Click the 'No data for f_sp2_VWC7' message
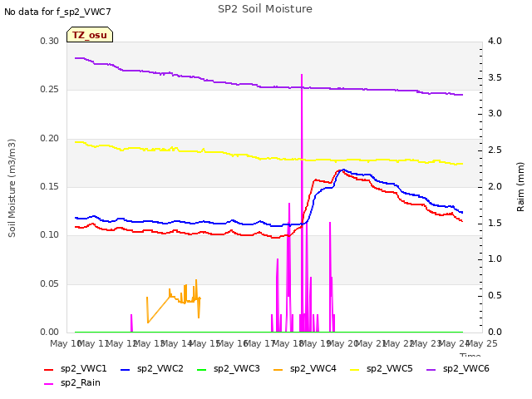This screenshot has width=532, height=399. click(x=57, y=12)
